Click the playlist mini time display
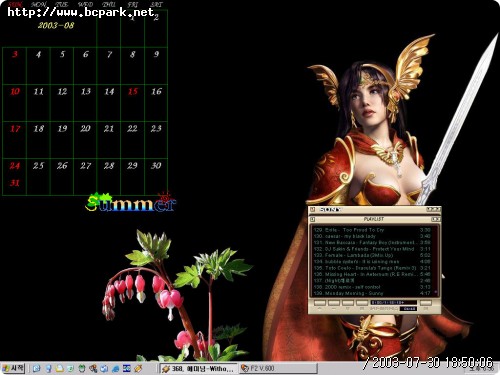This screenshot has height=375, width=500. pyautogui.click(x=408, y=309)
